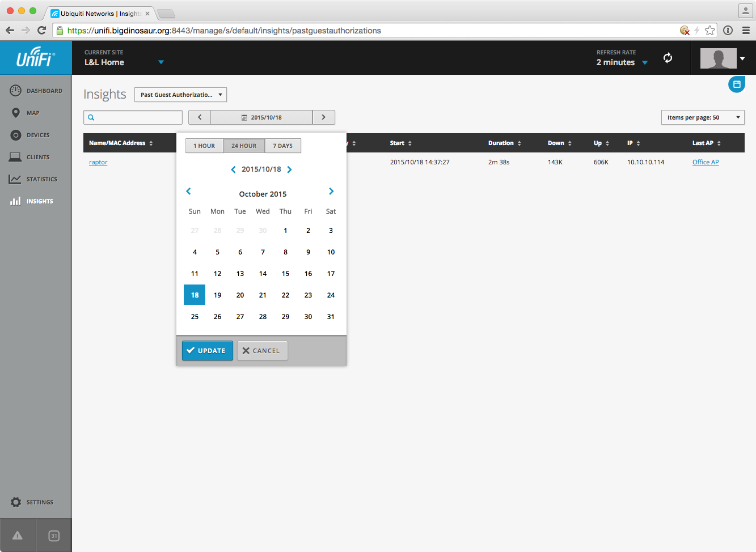
Task: Click the Update button
Action: [x=207, y=351]
